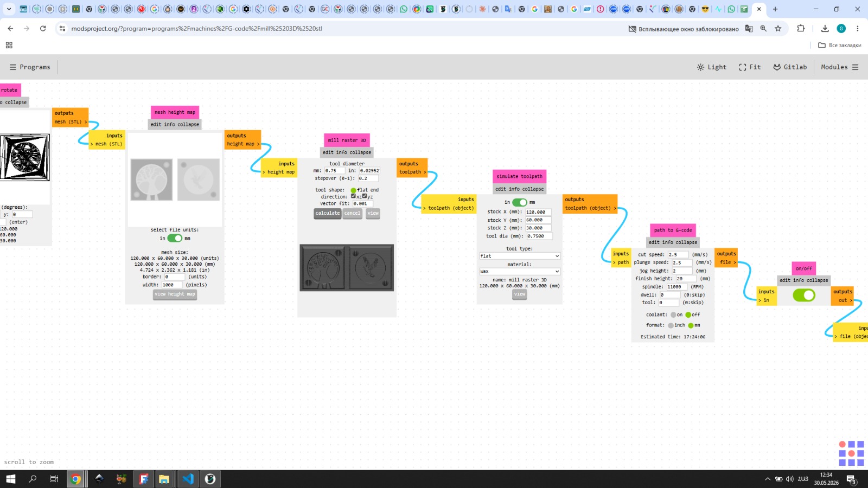
Task: Set coolant to off
Action: click(x=688, y=314)
